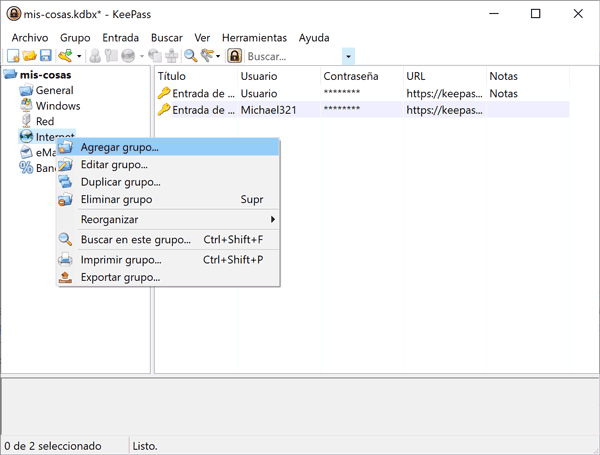Viewport: 600px width, 455px height.
Task: Focus the Buscar quick search field
Action: [x=293, y=57]
